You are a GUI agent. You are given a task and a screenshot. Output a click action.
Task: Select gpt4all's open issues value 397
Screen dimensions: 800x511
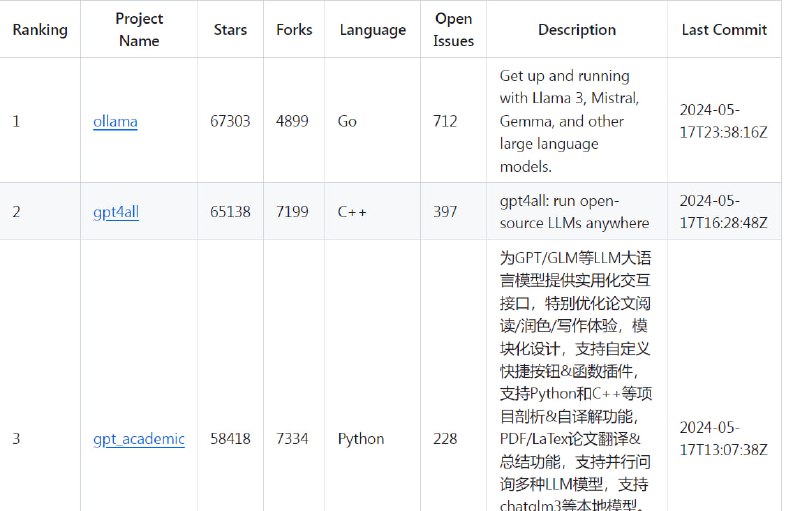click(x=445, y=212)
